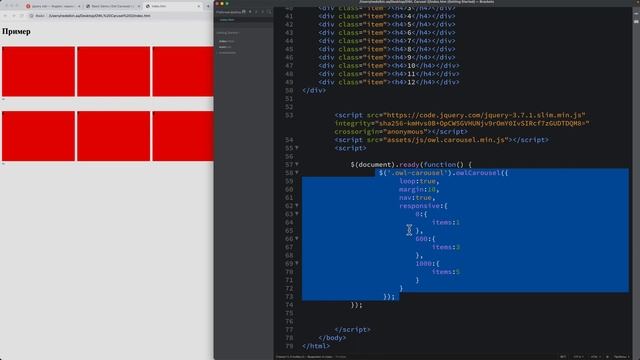This screenshot has height=360, width=640.
Task: Close the first browser tab
Action: (x=79, y=6)
